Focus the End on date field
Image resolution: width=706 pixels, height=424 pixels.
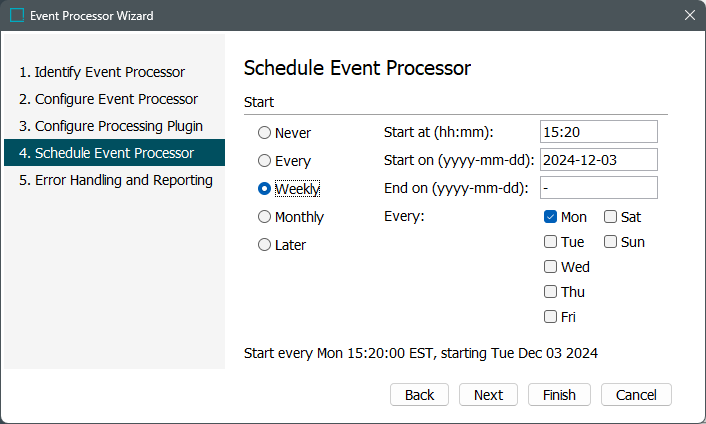(x=597, y=188)
